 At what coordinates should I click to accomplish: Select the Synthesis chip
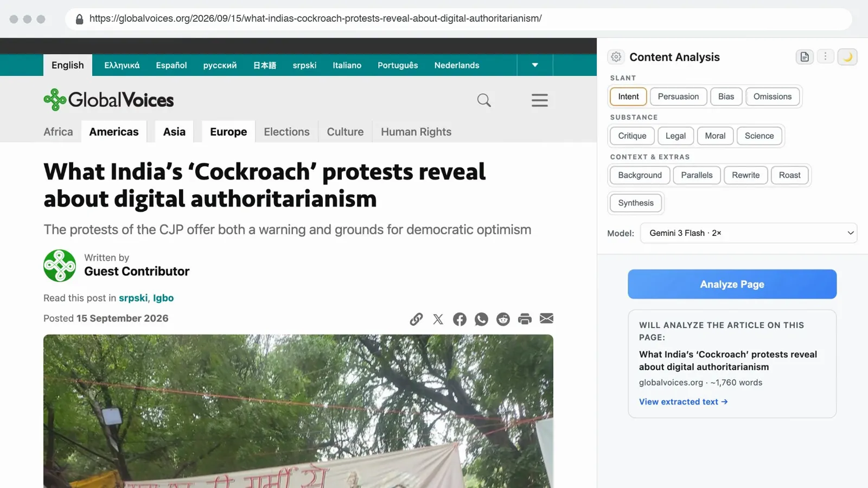tap(636, 203)
